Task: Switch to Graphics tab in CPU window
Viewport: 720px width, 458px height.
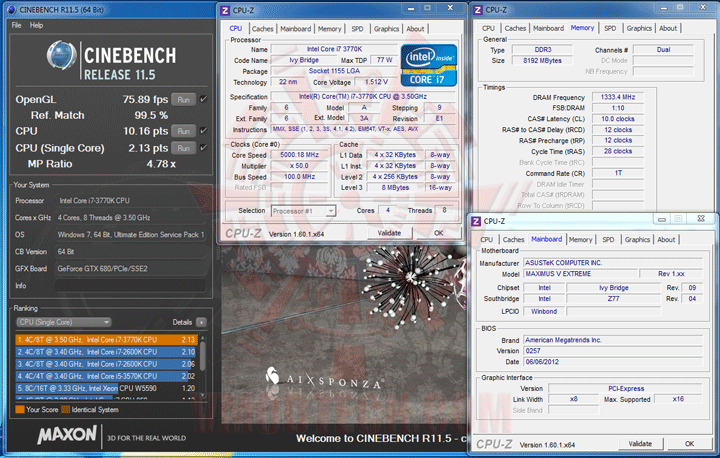Action: pyautogui.click(x=386, y=28)
